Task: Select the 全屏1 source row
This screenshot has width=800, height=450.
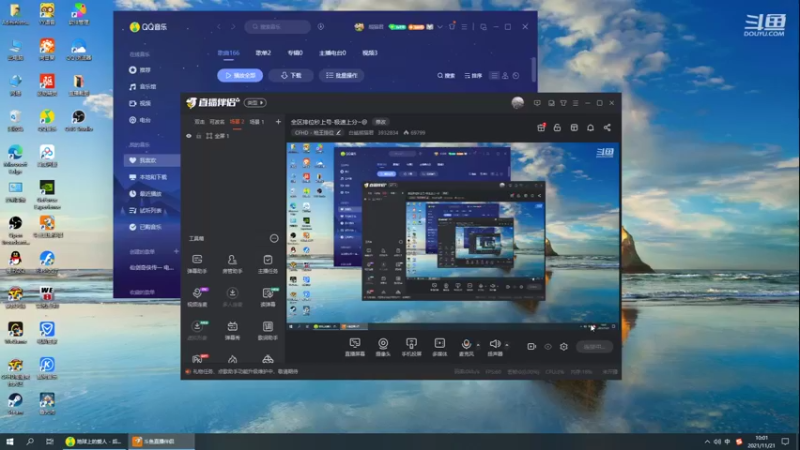Action: coord(233,136)
